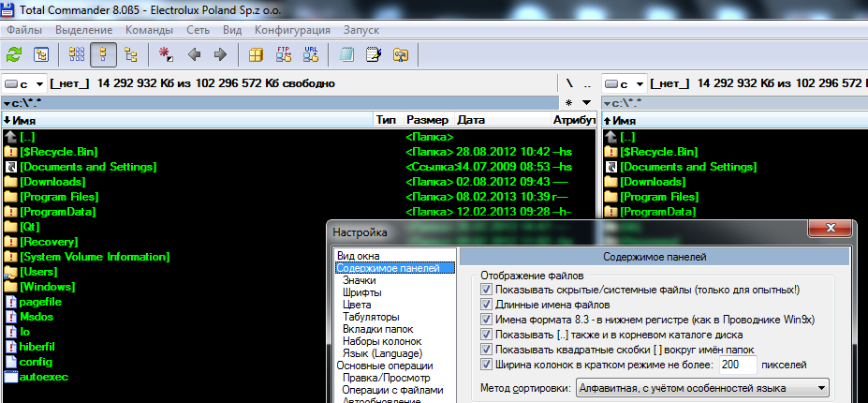Click the red asterisk invert selection icon
Screen dimensions: 868x403
[166, 54]
